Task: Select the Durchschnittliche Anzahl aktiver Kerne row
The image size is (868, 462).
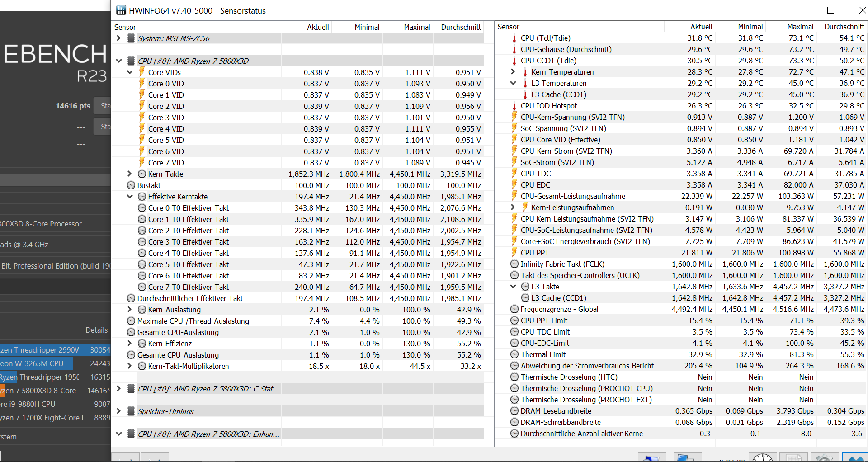Action: (681, 434)
